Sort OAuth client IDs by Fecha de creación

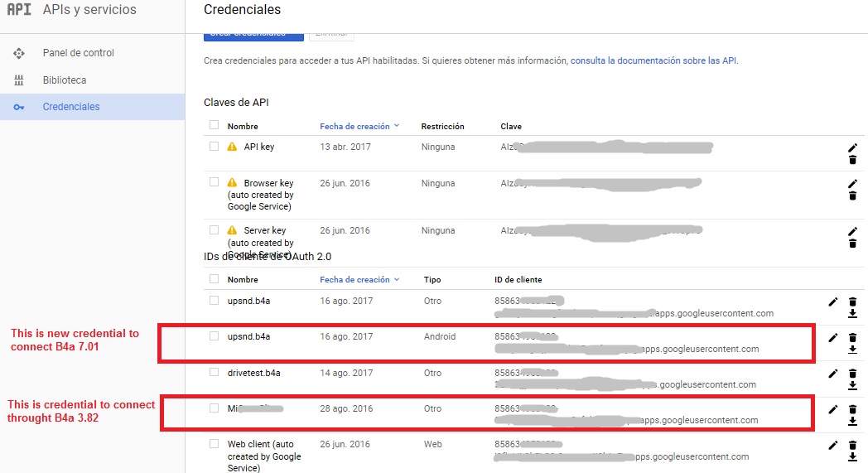tap(359, 280)
